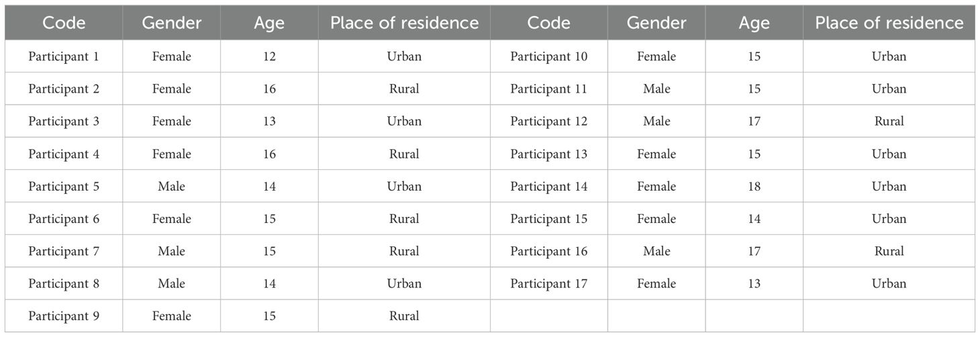The height and width of the screenshot is (337, 980).
Task: Click Participant 9's Rural residence cell
Action: pyautogui.click(x=404, y=316)
